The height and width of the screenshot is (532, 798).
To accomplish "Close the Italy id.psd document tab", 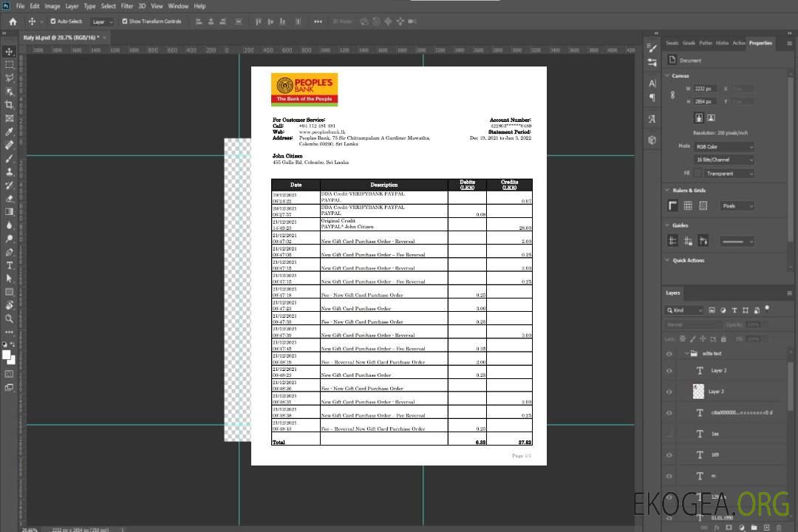I will click(x=105, y=38).
